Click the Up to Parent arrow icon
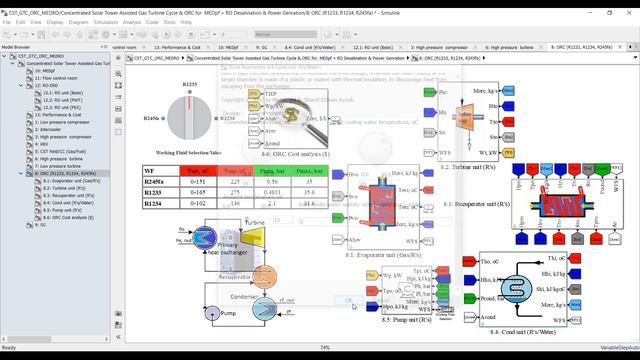The width and height of the screenshot is (640, 360). [79, 35]
